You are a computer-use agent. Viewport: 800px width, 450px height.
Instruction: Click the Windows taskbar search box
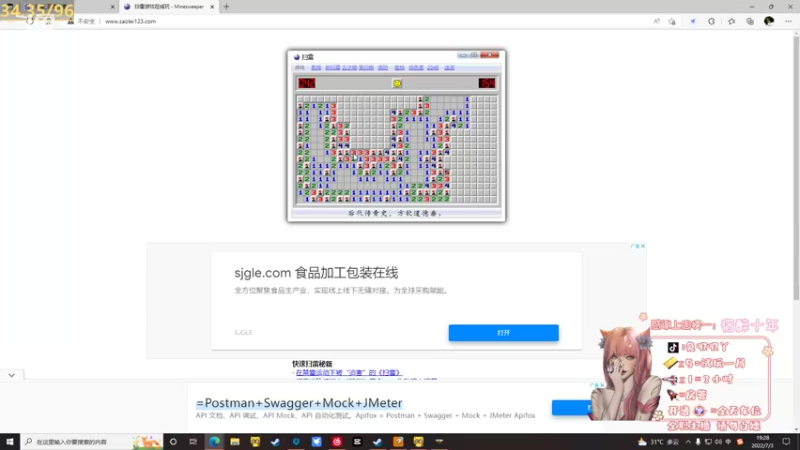pyautogui.click(x=92, y=442)
